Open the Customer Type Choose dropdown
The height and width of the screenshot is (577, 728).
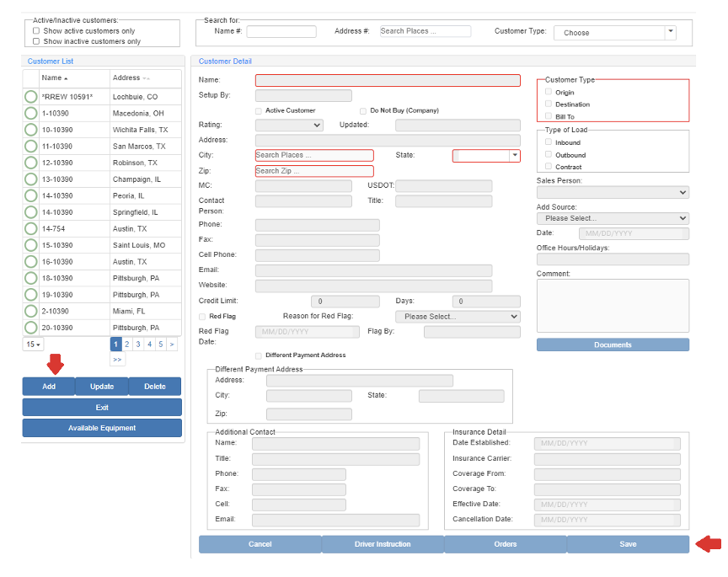[x=615, y=33]
